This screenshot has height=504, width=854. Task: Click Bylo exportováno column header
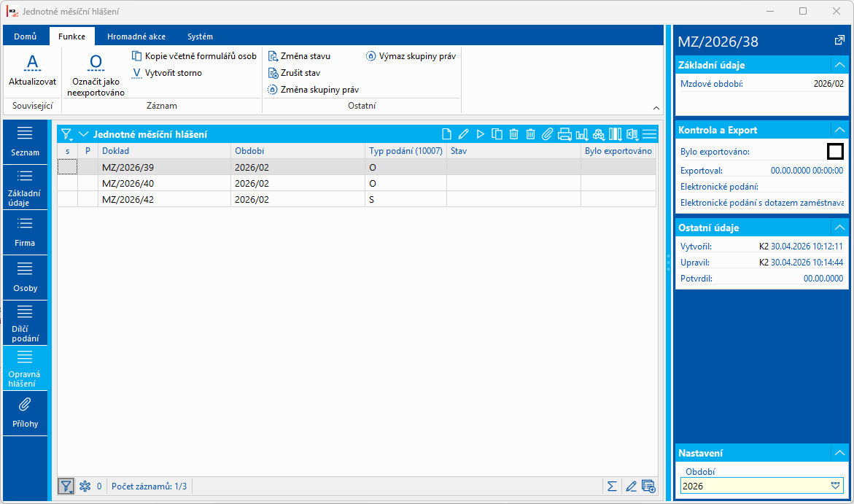pos(618,151)
